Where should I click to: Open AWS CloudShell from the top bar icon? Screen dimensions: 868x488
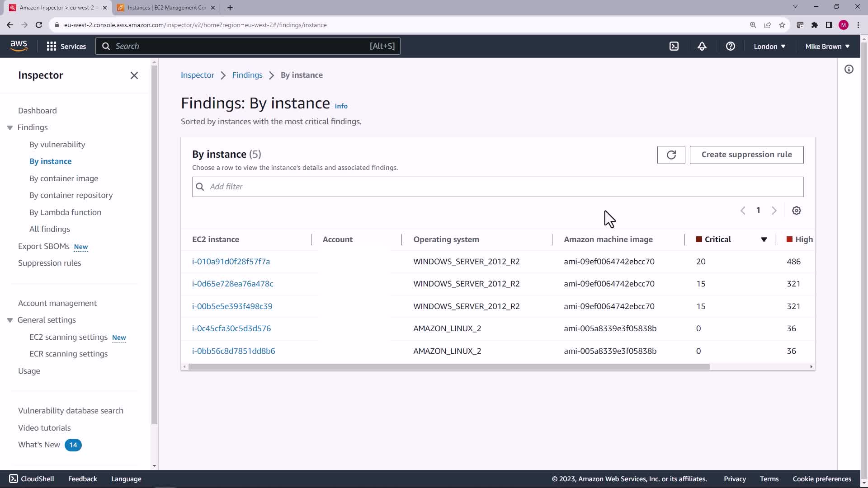click(x=674, y=46)
